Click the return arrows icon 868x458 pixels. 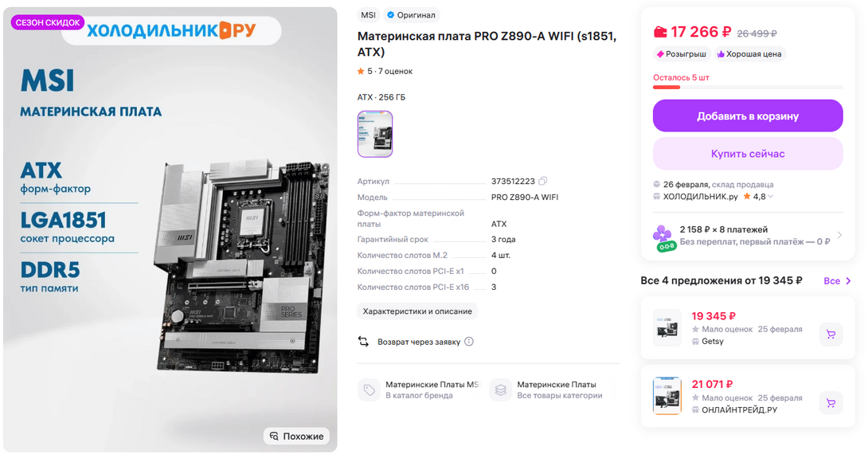pyautogui.click(x=363, y=342)
